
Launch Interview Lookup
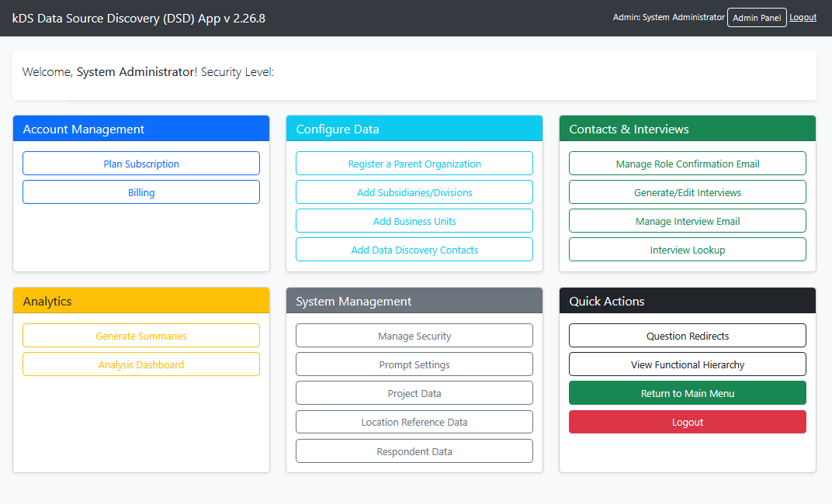click(687, 250)
